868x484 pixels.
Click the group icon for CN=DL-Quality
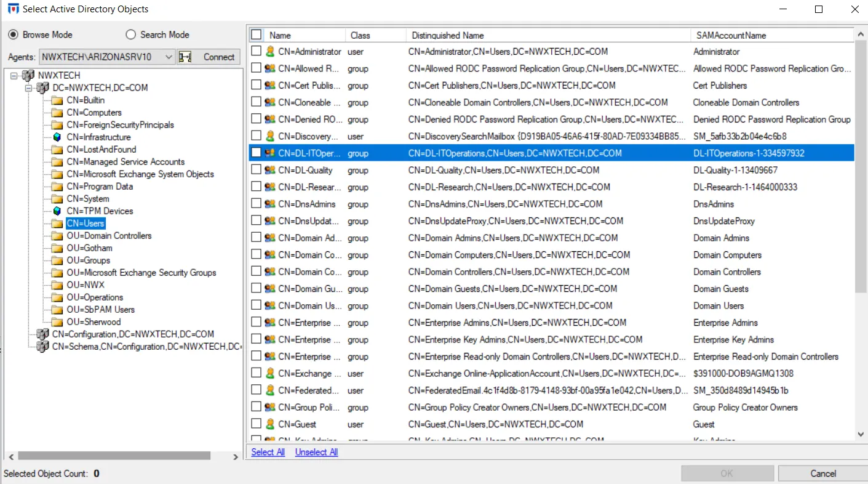pos(269,170)
